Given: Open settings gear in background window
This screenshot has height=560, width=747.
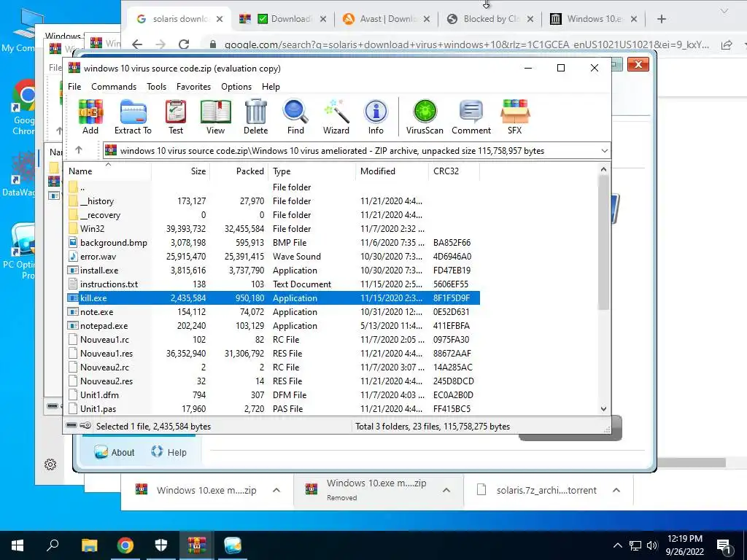Looking at the screenshot, I should point(50,464).
